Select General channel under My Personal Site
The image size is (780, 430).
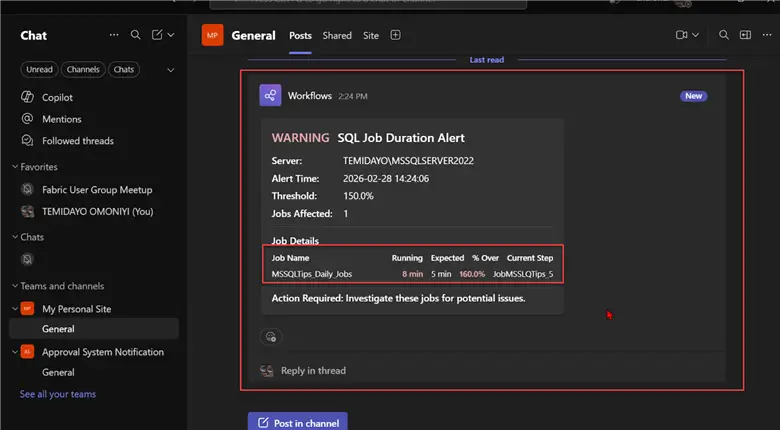click(x=95, y=329)
